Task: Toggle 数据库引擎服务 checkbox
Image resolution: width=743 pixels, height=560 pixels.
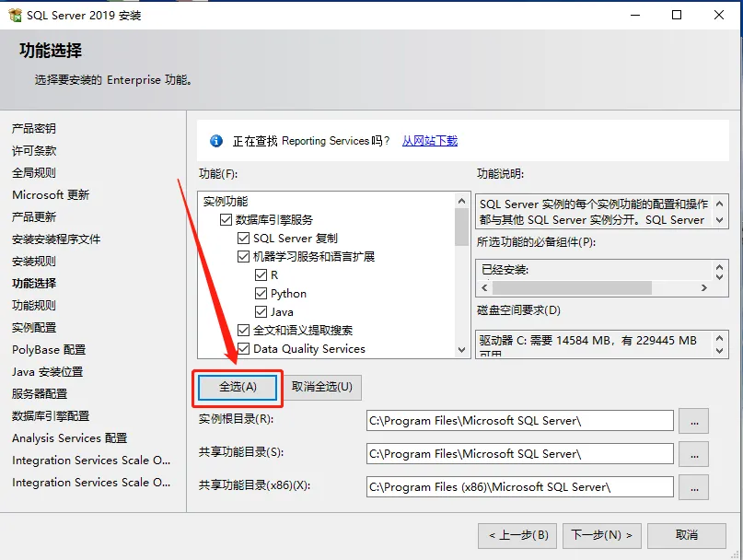Action: tap(226, 219)
